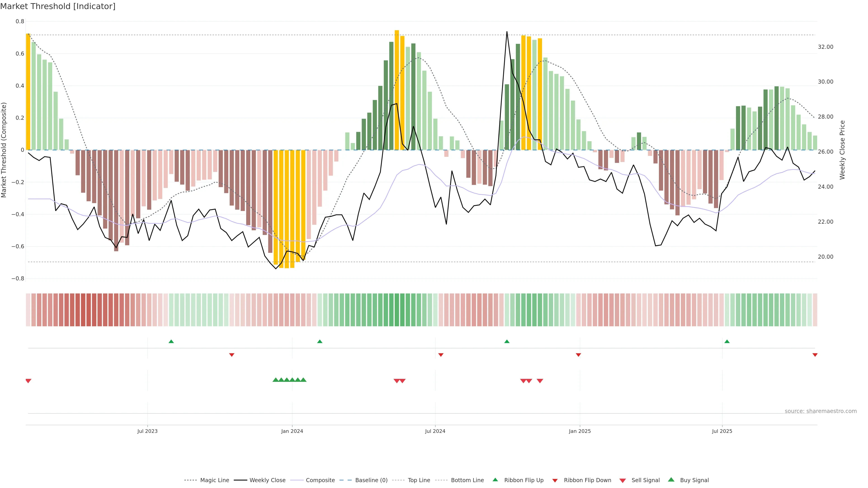Toggle Bottom Line legend entry

(467, 480)
